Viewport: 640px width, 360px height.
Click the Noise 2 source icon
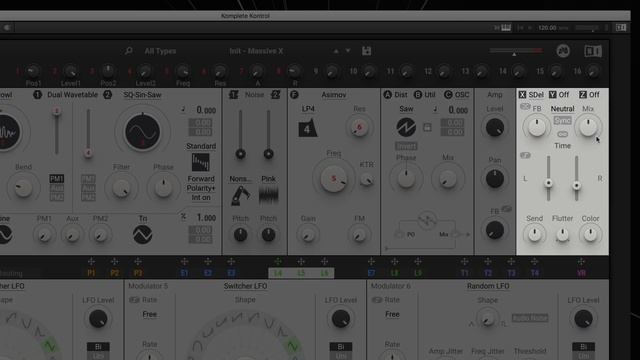click(276, 95)
